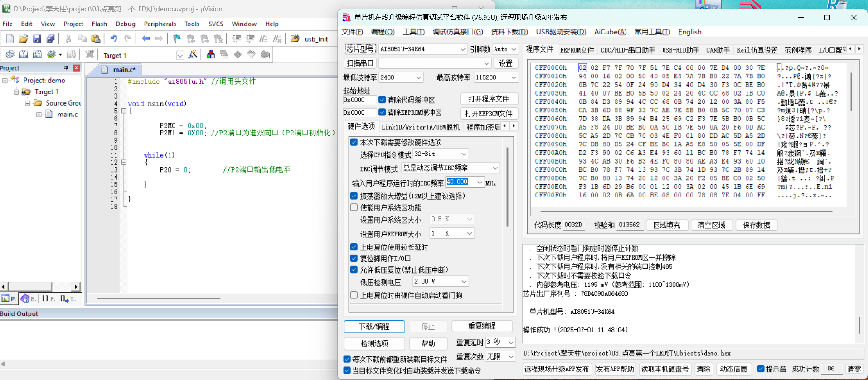Open the Flash menu in µVision

coord(99,24)
